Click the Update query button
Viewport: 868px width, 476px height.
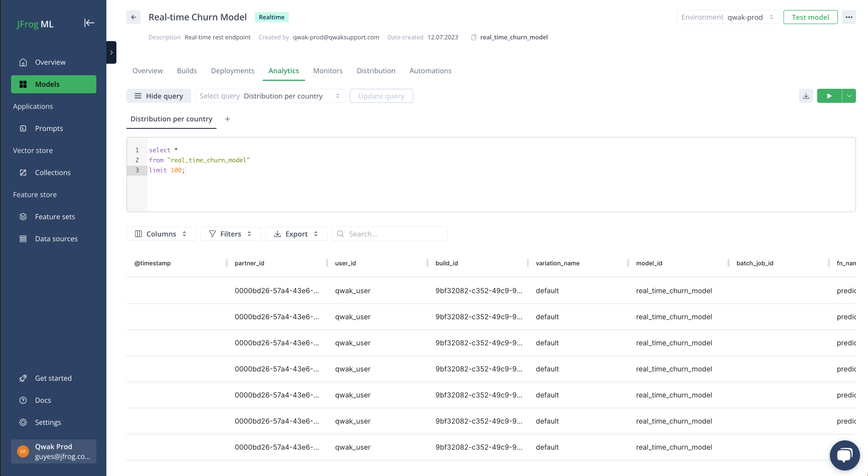[381, 96]
